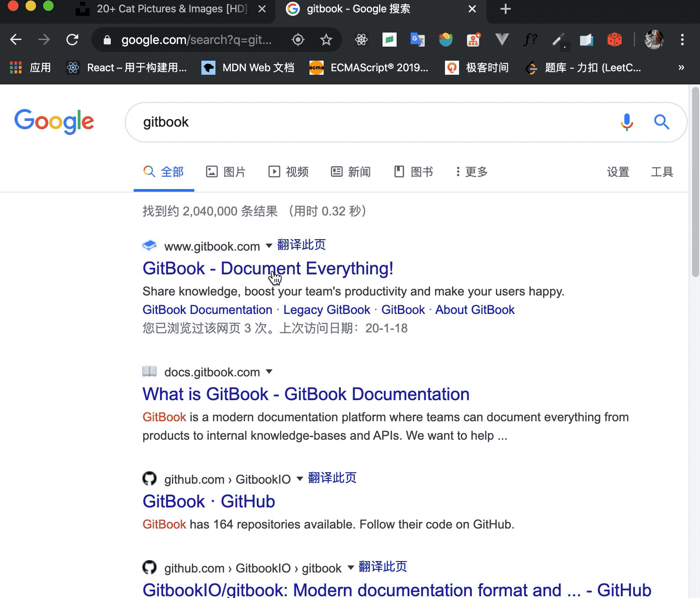
Task: Open GitbookIO/gitbook: Modern documentation format result
Action: tap(397, 590)
